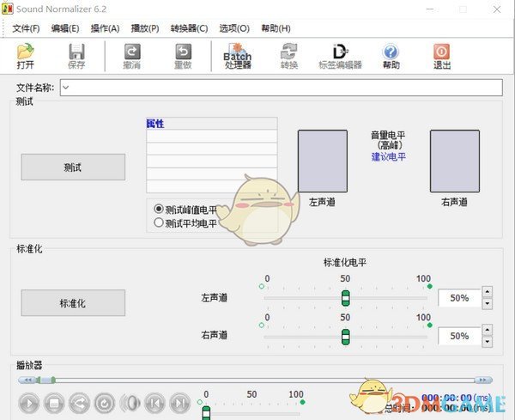Open the 转换器(C) menu
This screenshot has width=515, height=420.
pos(189,28)
